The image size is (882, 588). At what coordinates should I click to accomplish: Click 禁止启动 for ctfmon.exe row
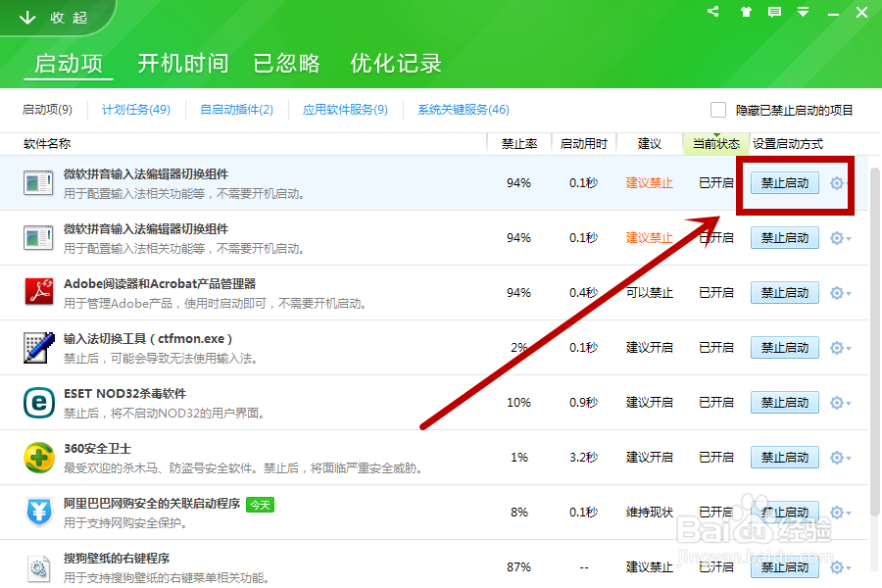click(x=785, y=348)
